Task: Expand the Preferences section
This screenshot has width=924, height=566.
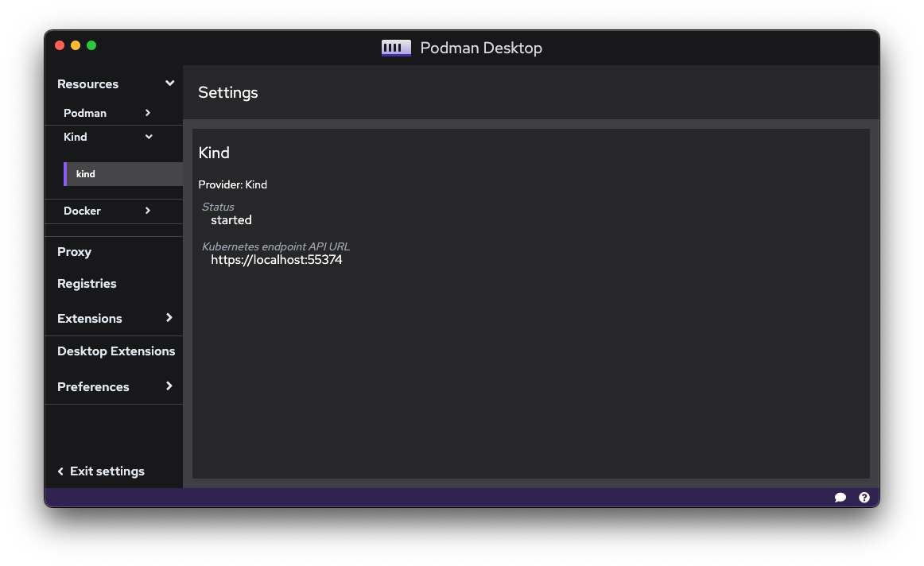Action: pos(169,386)
